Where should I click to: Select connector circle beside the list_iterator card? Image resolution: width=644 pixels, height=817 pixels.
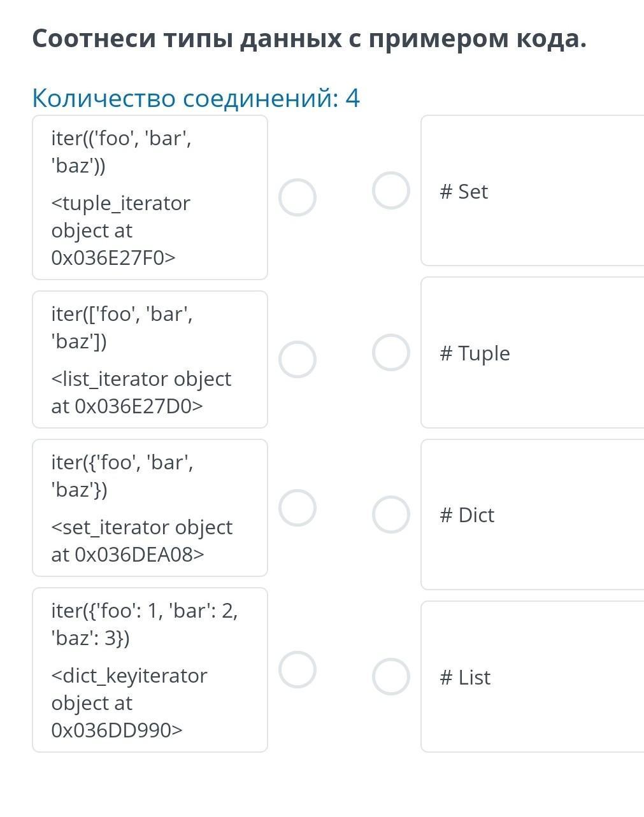coord(297,359)
